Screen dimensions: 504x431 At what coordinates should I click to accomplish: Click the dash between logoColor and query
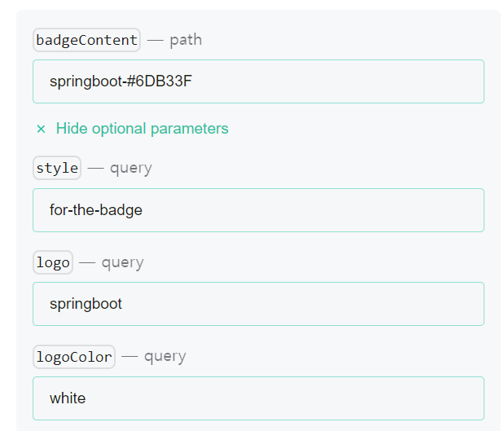coord(129,357)
